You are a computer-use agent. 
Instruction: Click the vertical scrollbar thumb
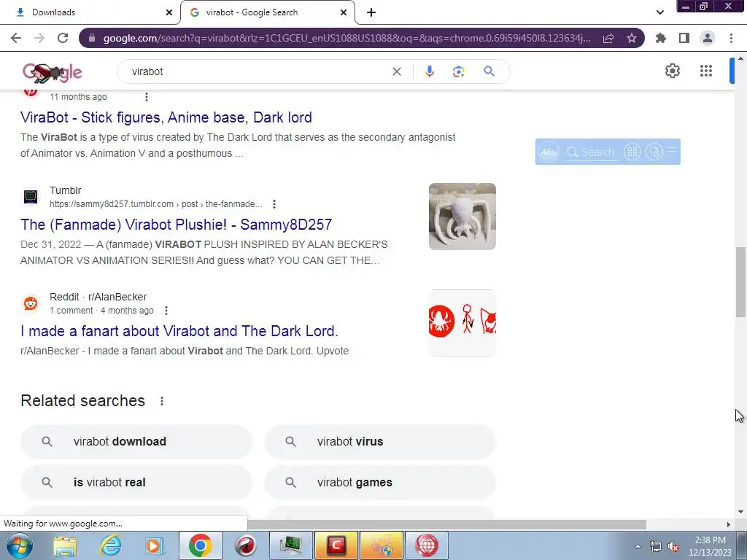[x=740, y=282]
